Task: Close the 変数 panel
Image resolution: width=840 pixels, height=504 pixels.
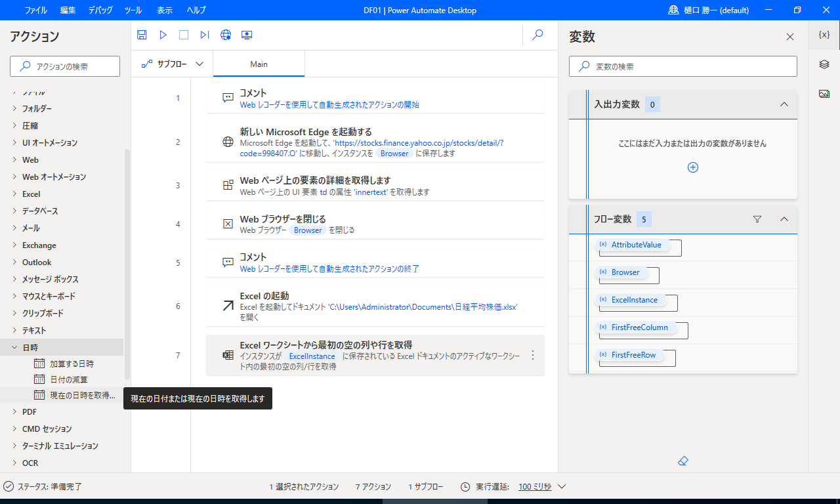Action: pyautogui.click(x=790, y=37)
